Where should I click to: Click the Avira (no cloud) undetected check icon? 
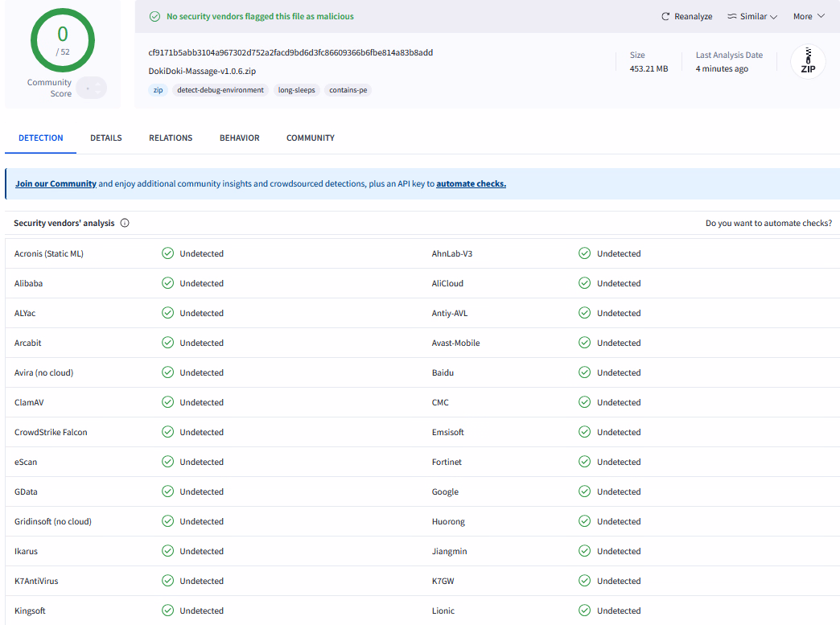point(167,372)
